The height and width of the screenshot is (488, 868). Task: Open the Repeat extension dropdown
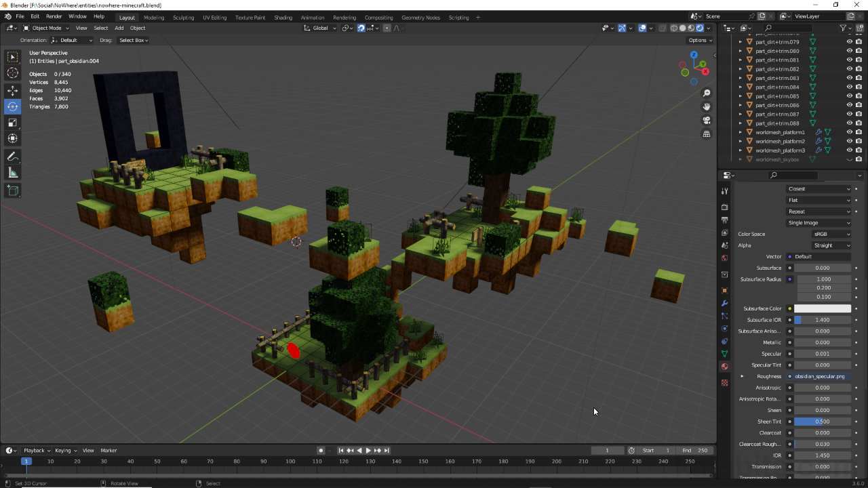click(818, 211)
